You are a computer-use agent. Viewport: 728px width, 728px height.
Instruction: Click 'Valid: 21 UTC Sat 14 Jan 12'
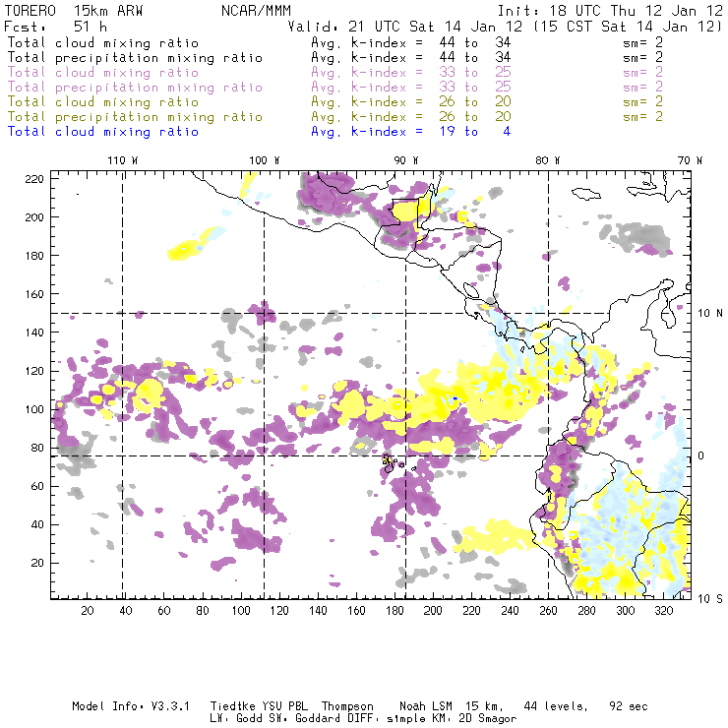(x=405, y=27)
